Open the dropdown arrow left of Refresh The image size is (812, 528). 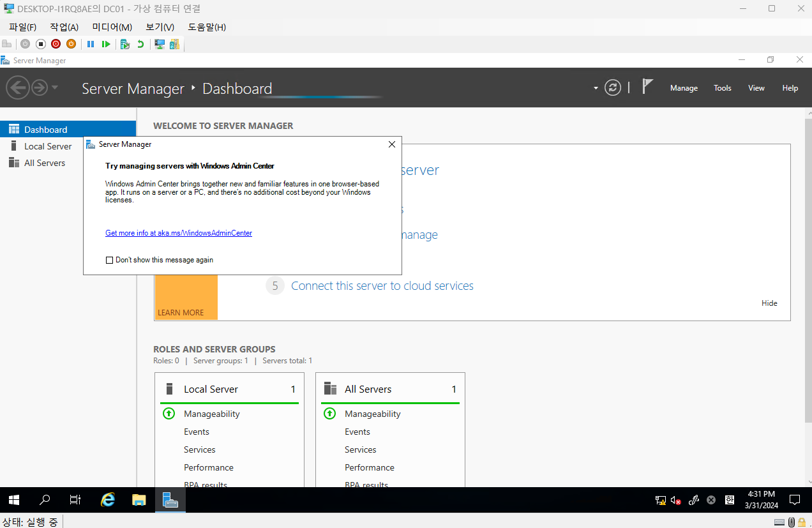point(596,88)
